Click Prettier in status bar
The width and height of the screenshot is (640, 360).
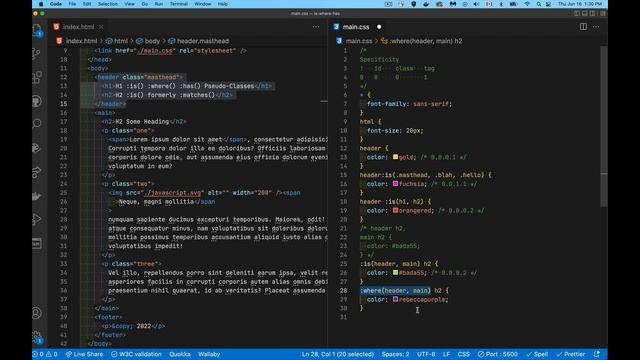[571, 354]
